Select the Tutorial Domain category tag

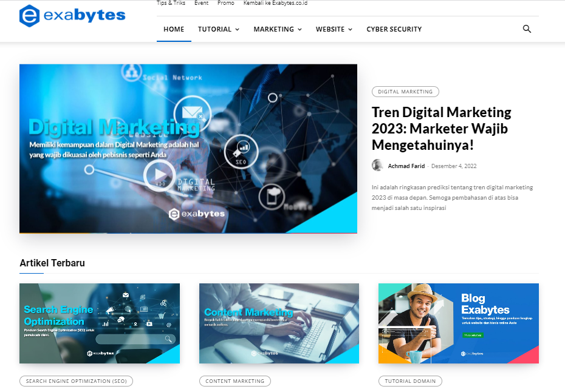[x=410, y=381]
